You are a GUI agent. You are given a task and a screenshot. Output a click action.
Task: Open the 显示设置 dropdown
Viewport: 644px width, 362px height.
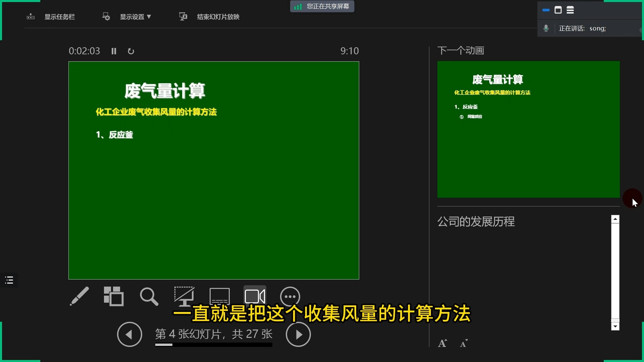[x=136, y=17]
